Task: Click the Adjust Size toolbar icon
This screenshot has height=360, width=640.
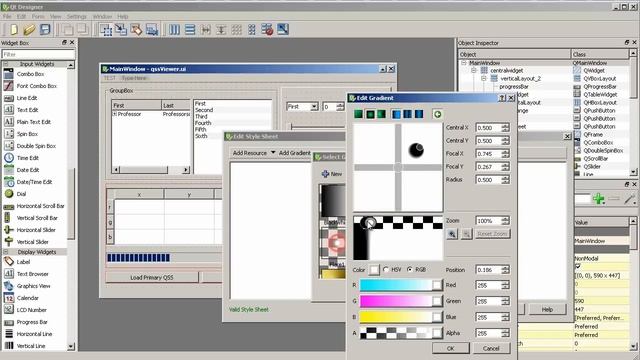Action: pos(283,29)
